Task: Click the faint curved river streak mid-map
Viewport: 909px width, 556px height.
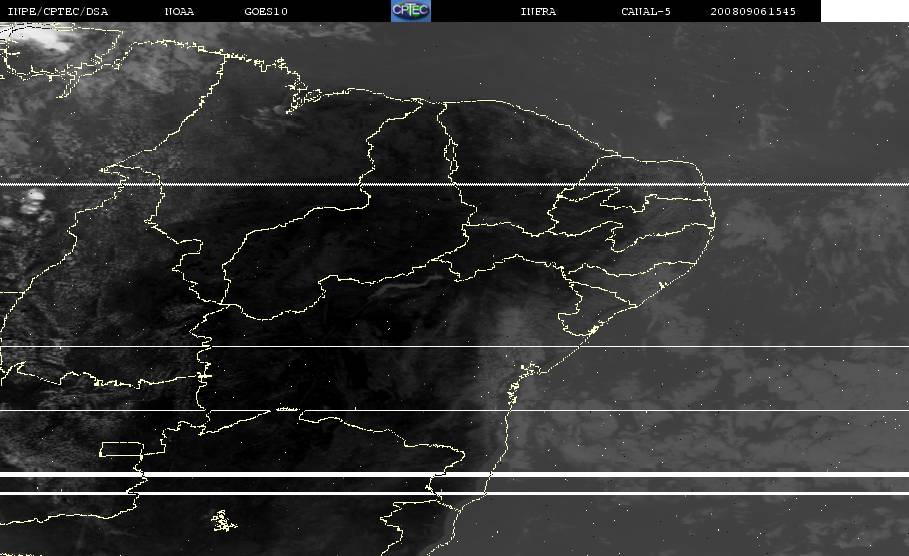Action: click(x=406, y=285)
